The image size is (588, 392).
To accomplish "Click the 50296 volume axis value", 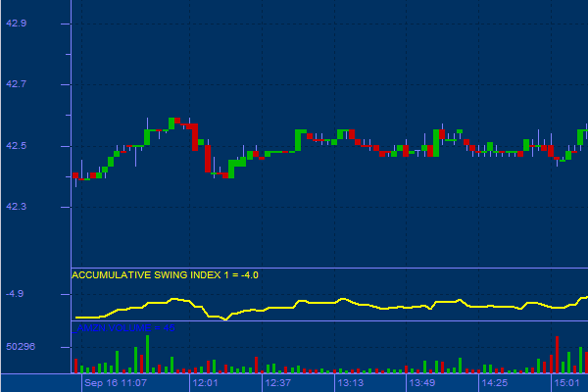I will point(21,347).
